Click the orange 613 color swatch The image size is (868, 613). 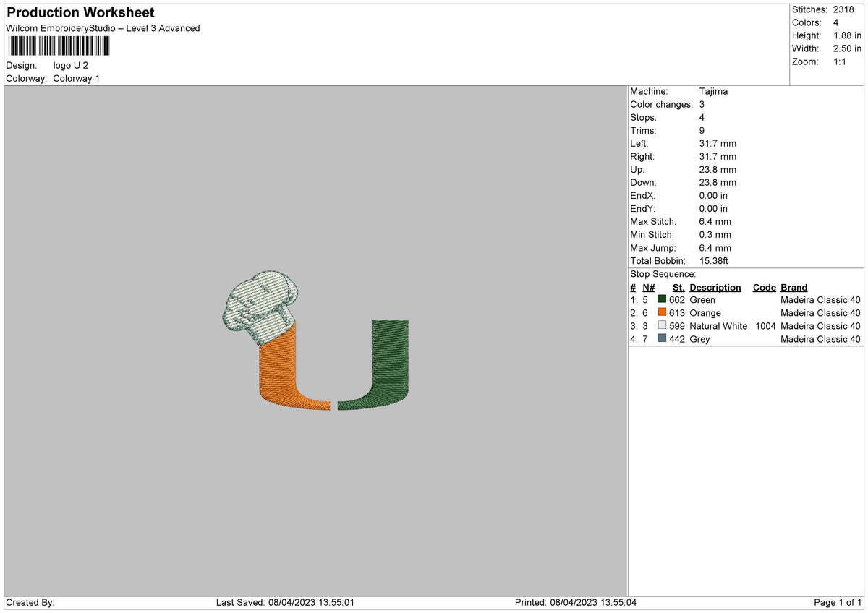pyautogui.click(x=662, y=312)
